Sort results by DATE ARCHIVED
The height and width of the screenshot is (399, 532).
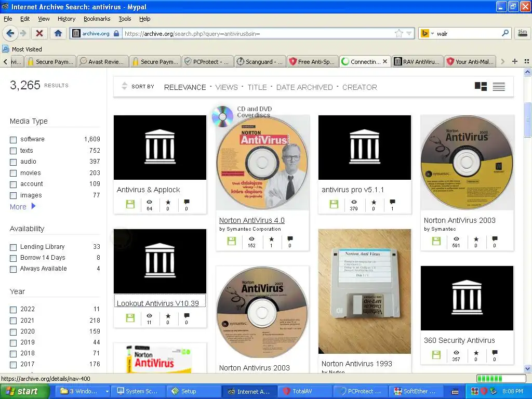[304, 87]
